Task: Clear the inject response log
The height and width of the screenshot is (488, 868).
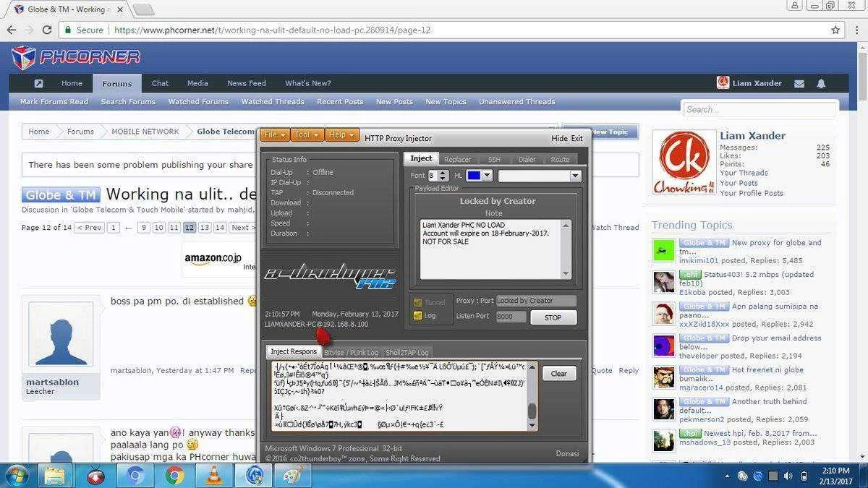Action: 558,374
